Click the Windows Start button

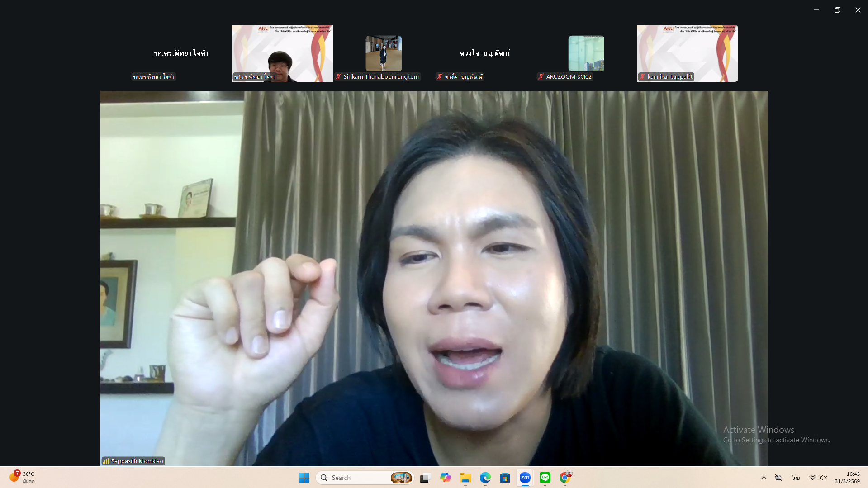304,478
